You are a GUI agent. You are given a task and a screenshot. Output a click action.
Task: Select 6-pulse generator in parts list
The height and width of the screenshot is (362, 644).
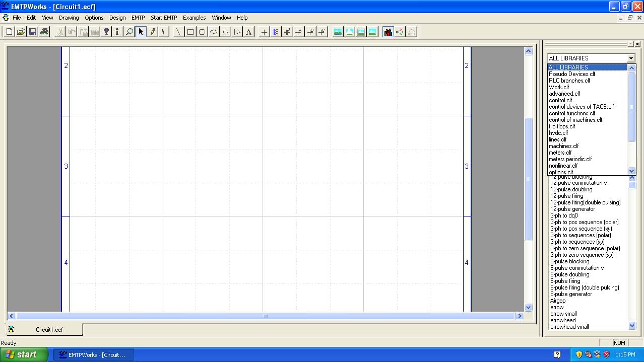click(571, 294)
